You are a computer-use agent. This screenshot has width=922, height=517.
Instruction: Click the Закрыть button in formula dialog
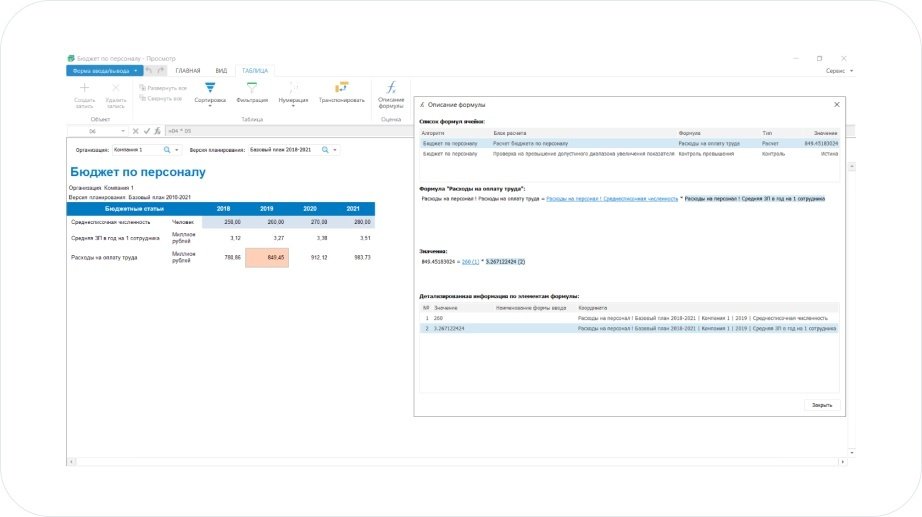pos(821,405)
